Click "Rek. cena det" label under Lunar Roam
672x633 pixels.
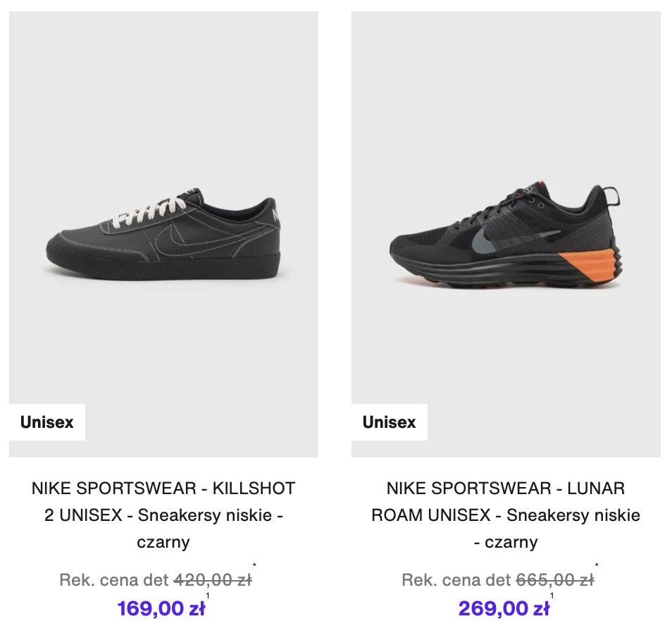pyautogui.click(x=456, y=580)
